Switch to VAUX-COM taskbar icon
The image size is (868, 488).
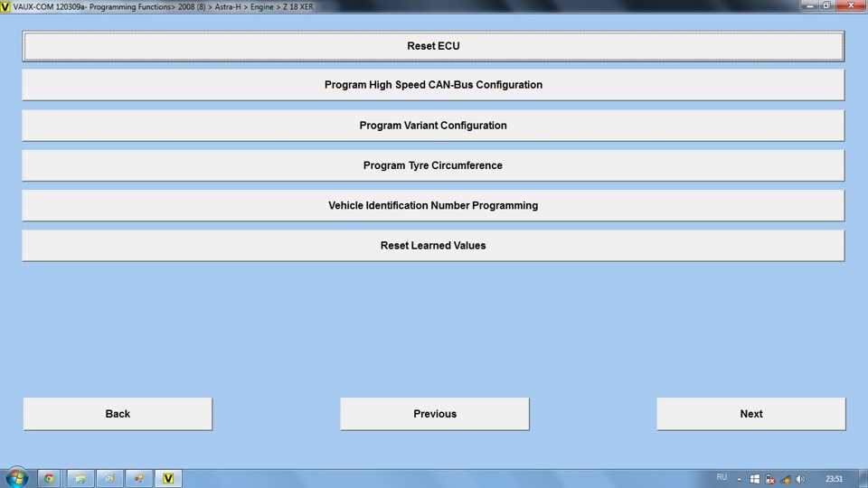[x=168, y=478]
